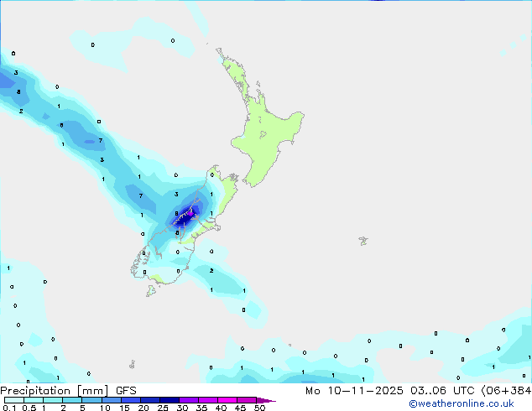This screenshot has width=532, height=411.
Task: Pick the 15–20 mm legend swatch
Action: tap(131, 400)
